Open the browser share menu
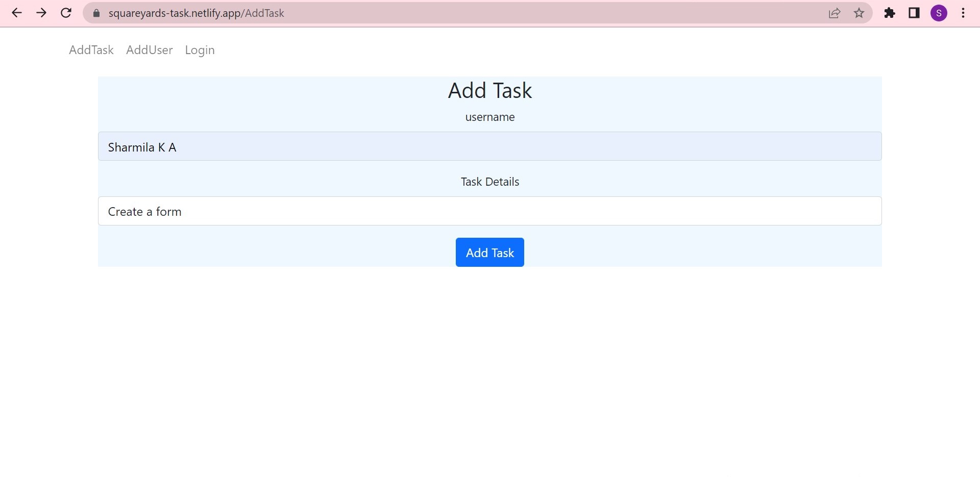980x477 pixels. click(x=835, y=13)
